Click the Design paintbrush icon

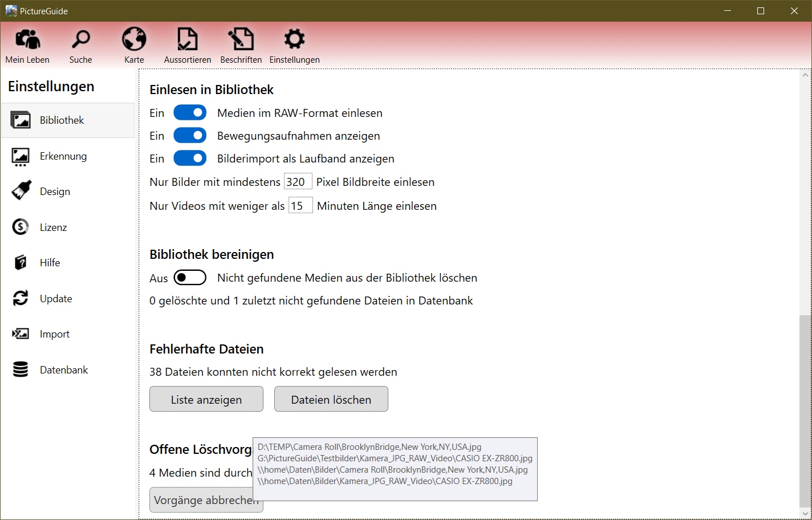(x=21, y=191)
